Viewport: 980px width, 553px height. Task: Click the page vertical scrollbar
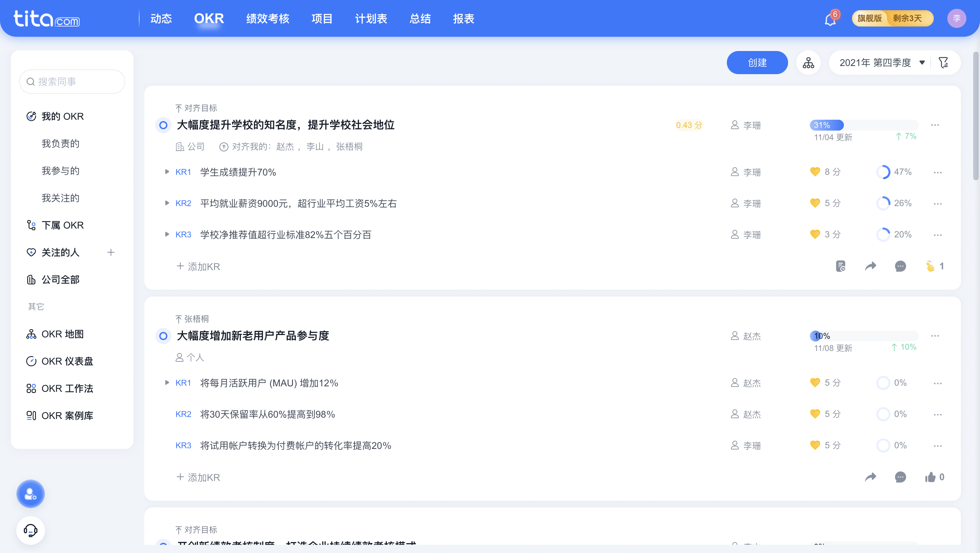click(976, 116)
